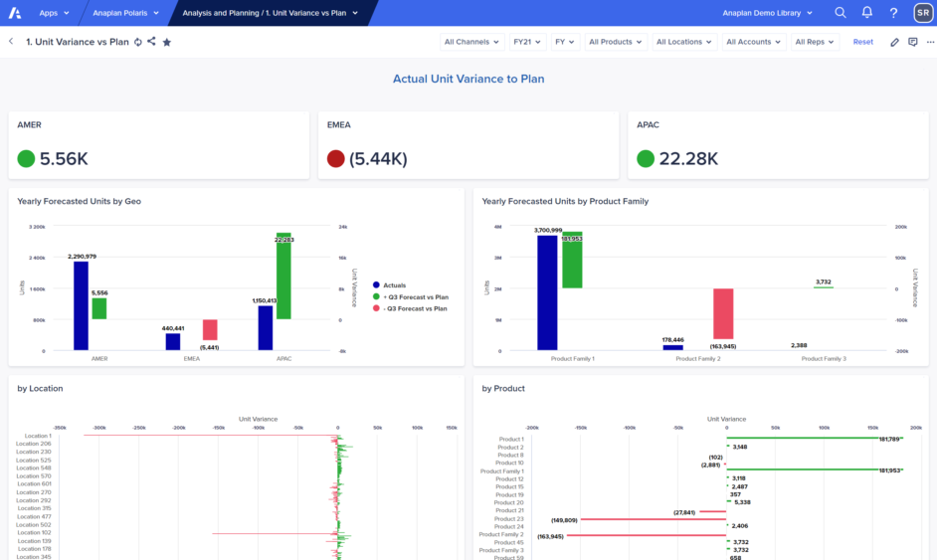Click the Anaplan logo icon

pos(14,13)
